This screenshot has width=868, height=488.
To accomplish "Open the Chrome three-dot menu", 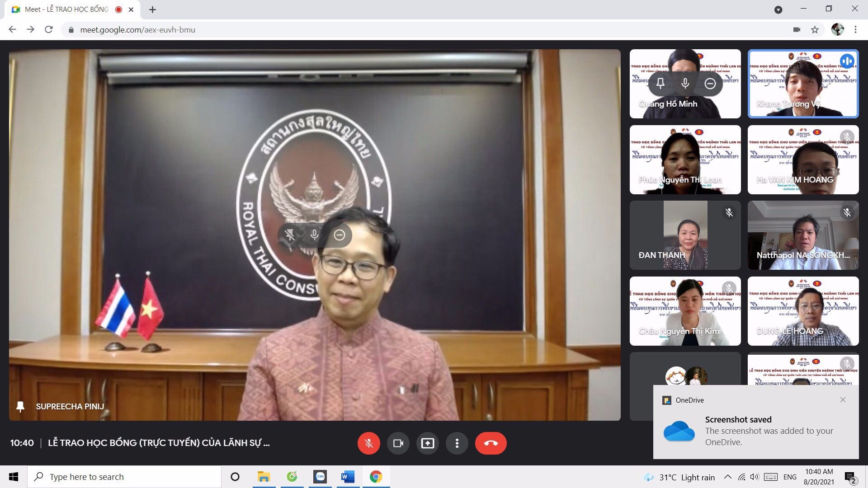I will point(855,30).
